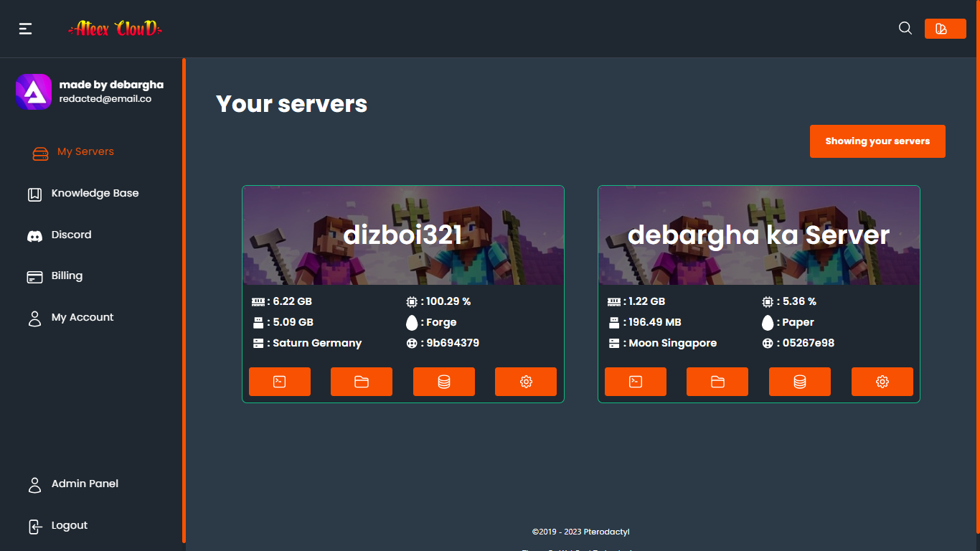Open the settings gear on debargha ka Server
Screen dimensions: 980x551
(882, 381)
